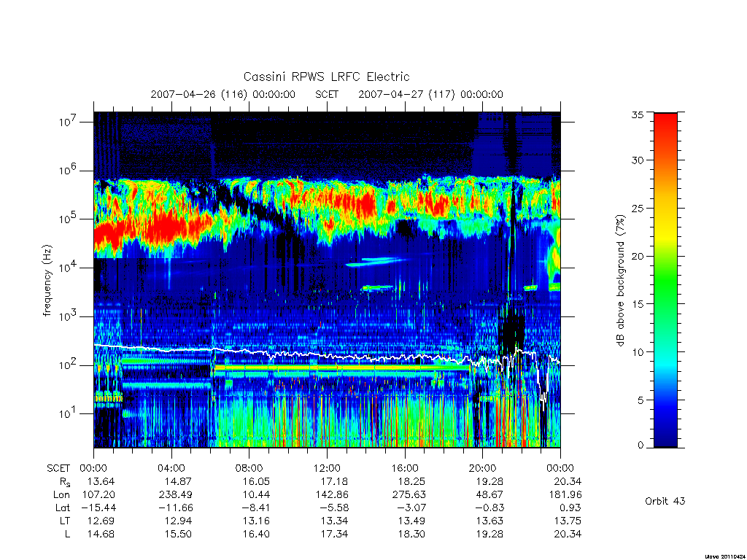Click the colorbar value '0'

[640, 446]
